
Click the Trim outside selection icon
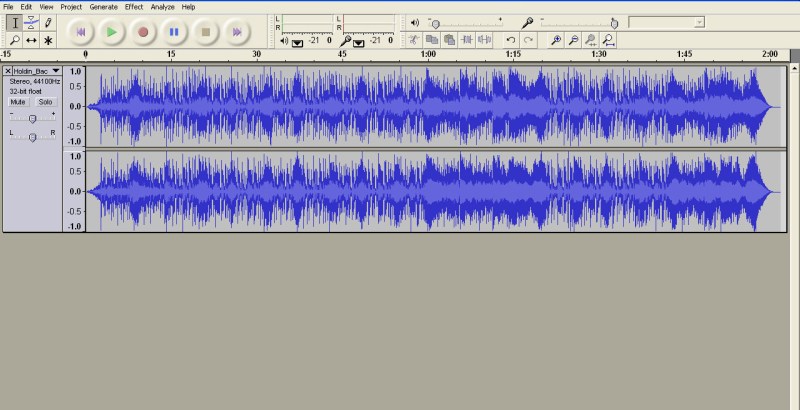point(466,40)
